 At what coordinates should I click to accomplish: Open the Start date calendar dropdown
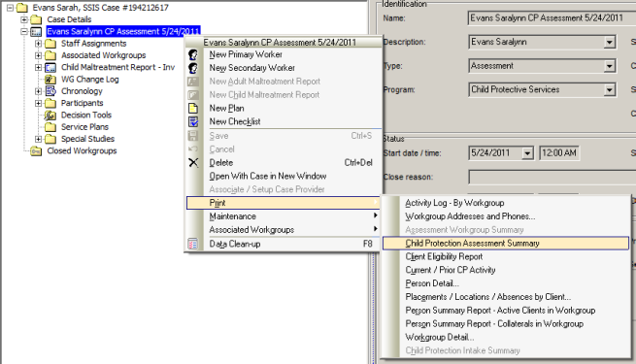(x=527, y=153)
